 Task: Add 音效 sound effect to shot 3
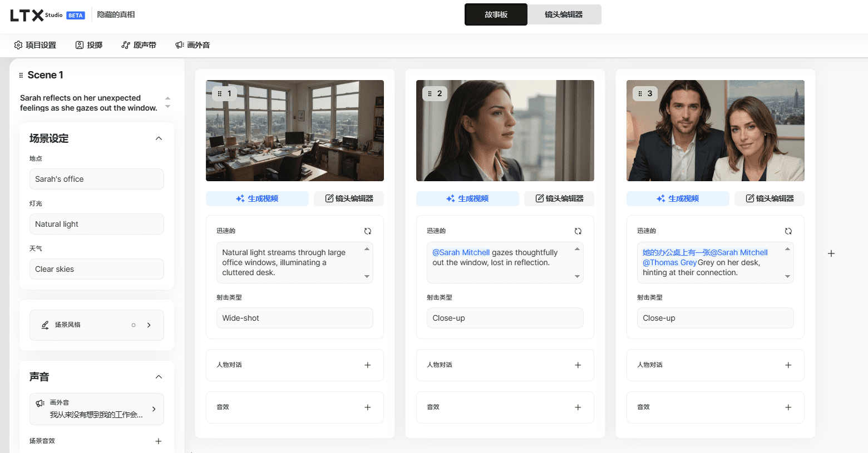[788, 407]
